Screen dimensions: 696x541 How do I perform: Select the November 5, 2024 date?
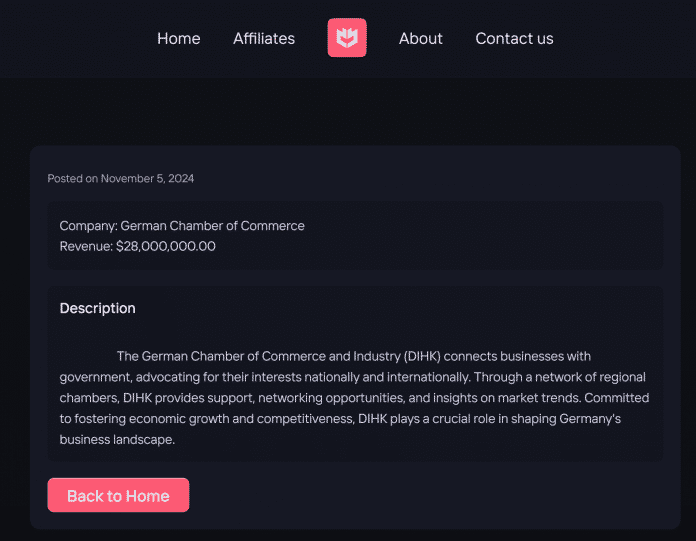[x=147, y=178]
